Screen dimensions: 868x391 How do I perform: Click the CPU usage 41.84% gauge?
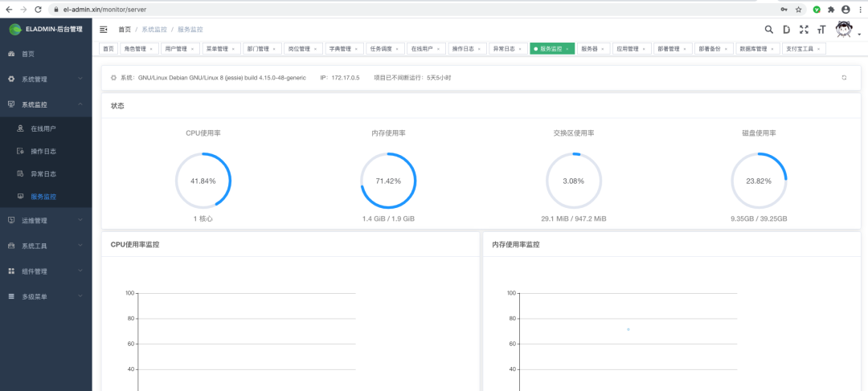(203, 181)
